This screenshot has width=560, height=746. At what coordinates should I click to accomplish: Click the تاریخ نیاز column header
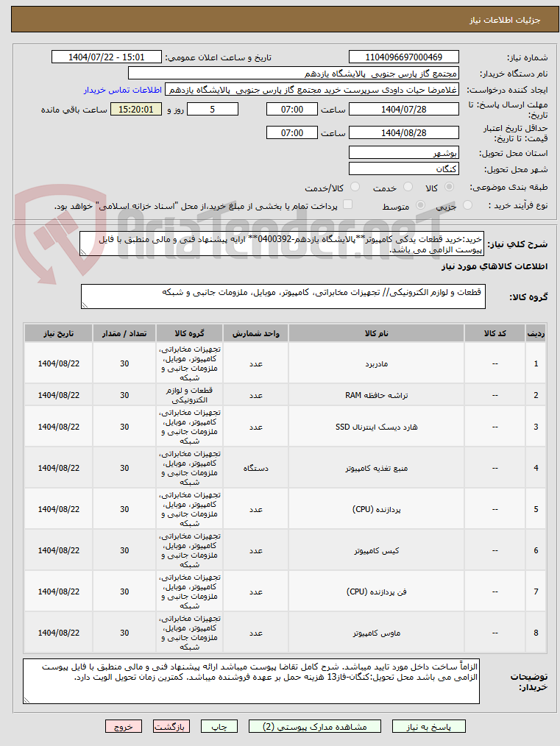[x=59, y=333]
